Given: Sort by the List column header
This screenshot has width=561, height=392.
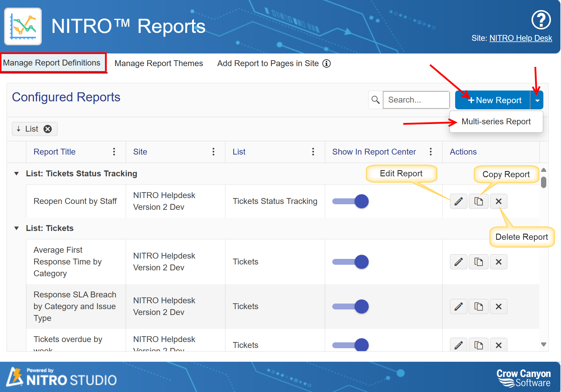Looking at the screenshot, I should click(x=239, y=152).
